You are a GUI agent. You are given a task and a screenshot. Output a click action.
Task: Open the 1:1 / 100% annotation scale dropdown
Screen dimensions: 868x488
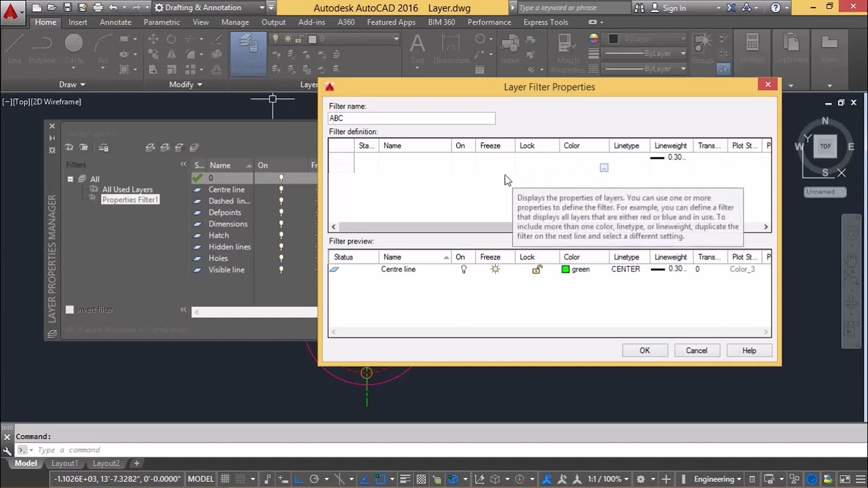coord(609,479)
